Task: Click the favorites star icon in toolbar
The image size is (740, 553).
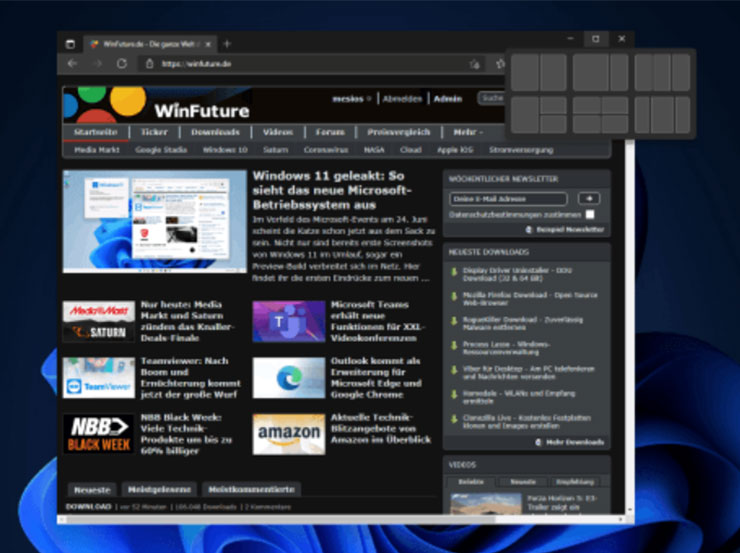Action: [499, 63]
